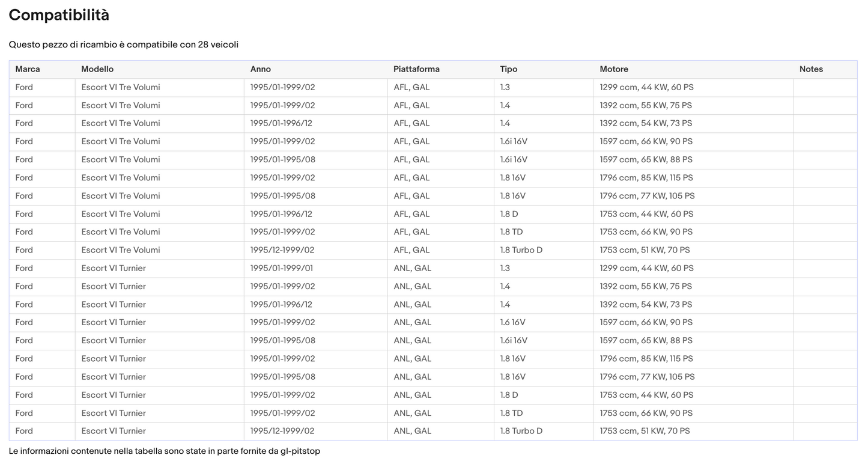Click "1.6i 16V" in the Turnier row
The width and height of the screenshot is (868, 467).
pyautogui.click(x=514, y=340)
